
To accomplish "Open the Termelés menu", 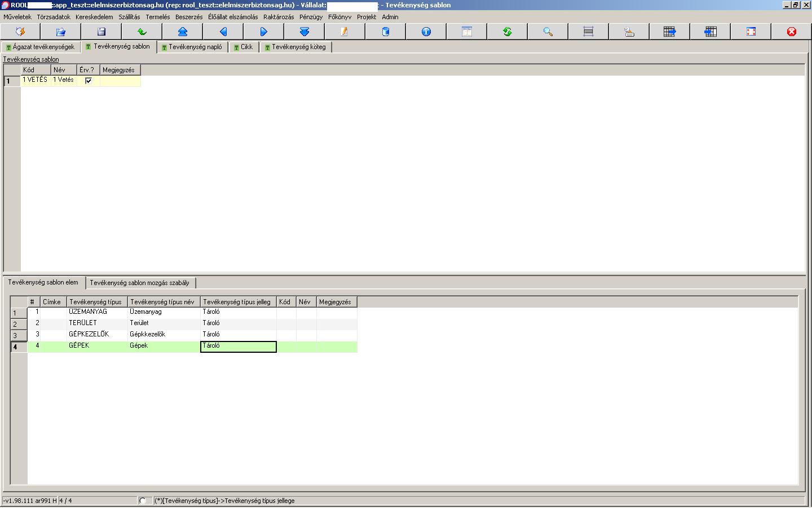I will (x=157, y=17).
